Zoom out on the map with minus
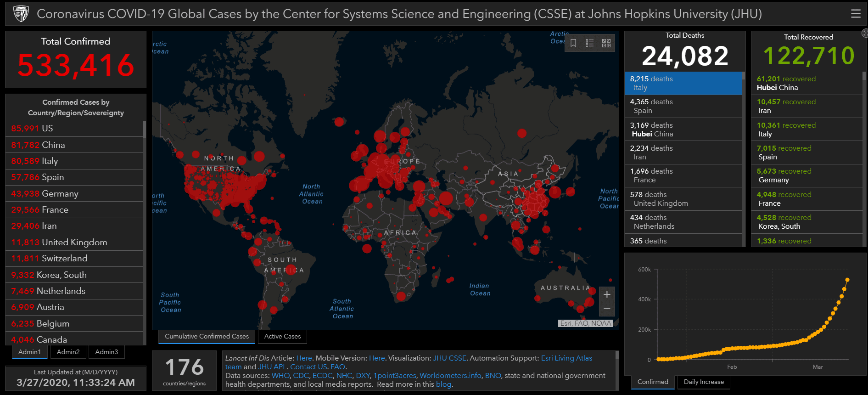The image size is (868, 395). pos(607,309)
